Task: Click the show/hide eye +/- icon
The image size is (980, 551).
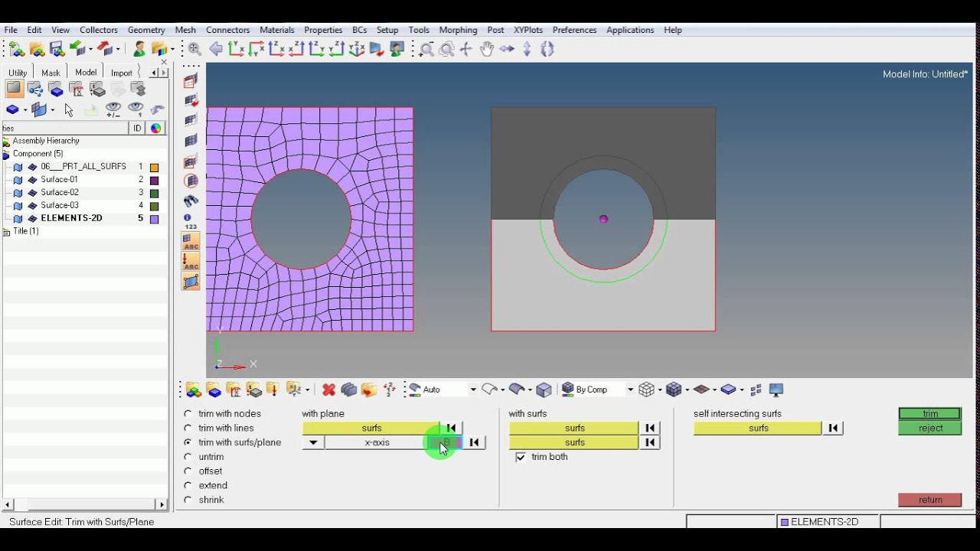Action: [x=113, y=110]
